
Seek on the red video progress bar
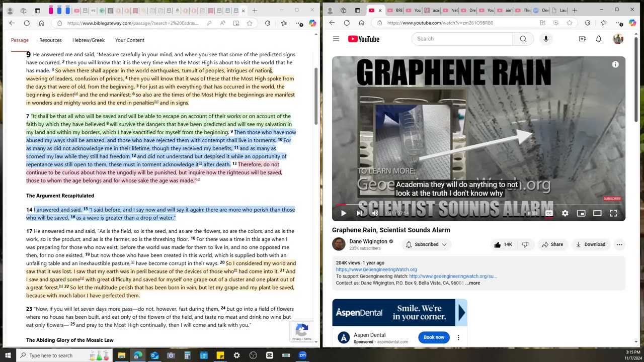[x=478, y=205]
